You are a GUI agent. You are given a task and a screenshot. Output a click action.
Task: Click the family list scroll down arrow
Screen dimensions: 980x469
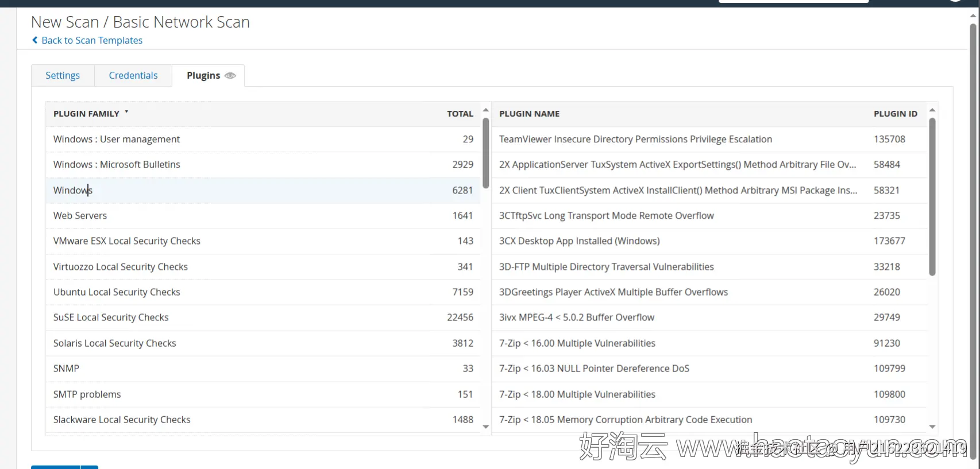pos(486,427)
